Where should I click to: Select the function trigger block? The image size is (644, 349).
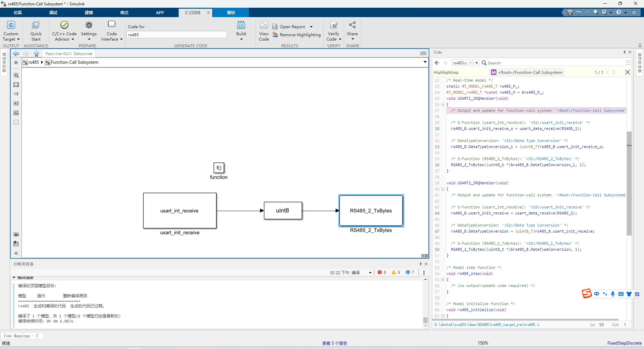coord(219,168)
